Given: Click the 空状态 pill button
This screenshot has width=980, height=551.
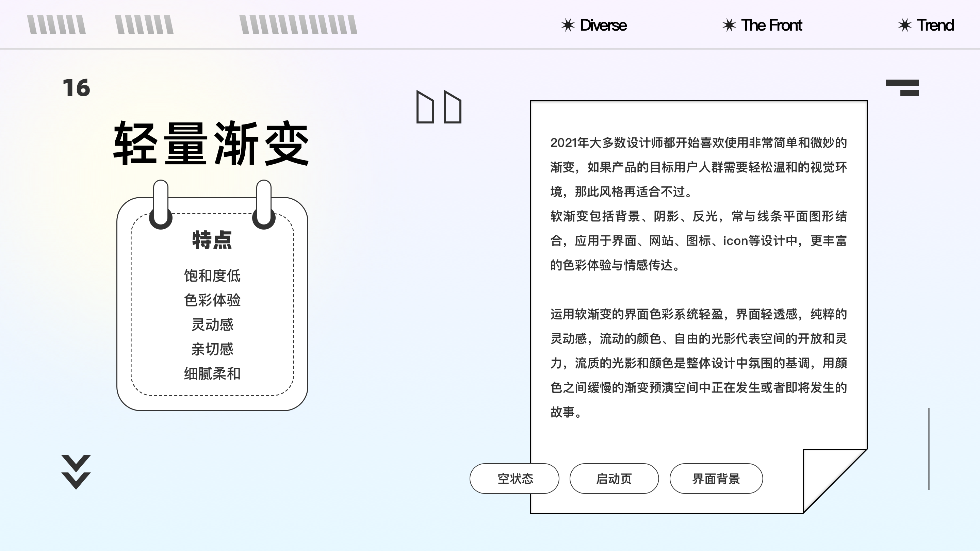Looking at the screenshot, I should (514, 478).
